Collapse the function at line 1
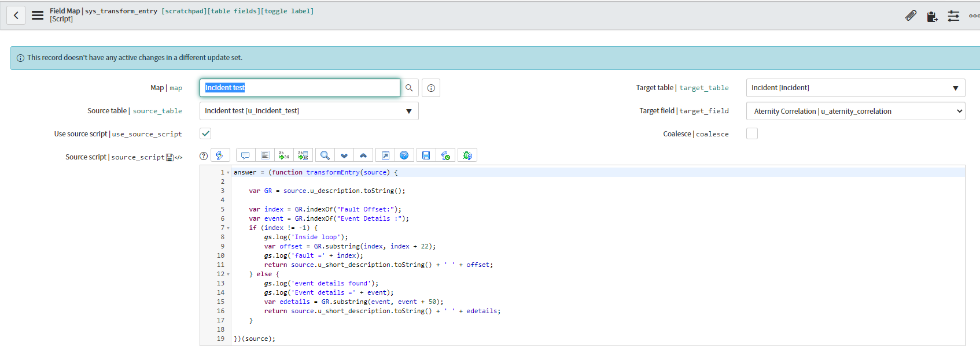Screen dimensions: 980x349 point(228,173)
